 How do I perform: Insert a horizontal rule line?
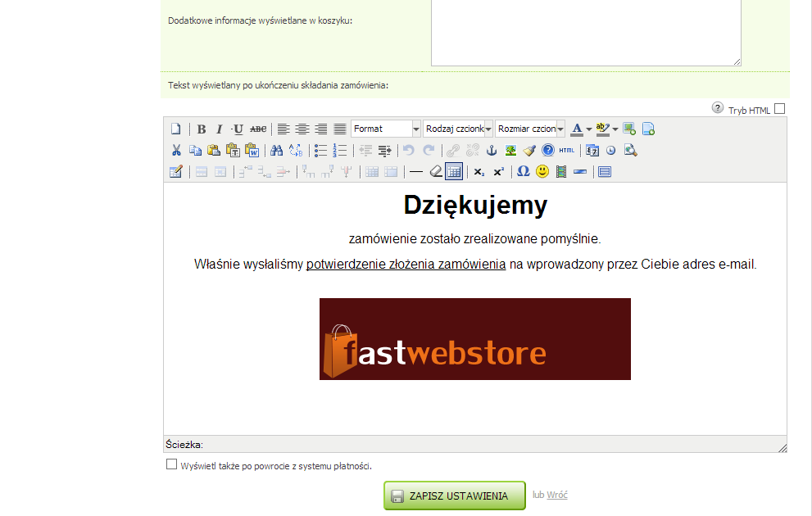click(416, 171)
